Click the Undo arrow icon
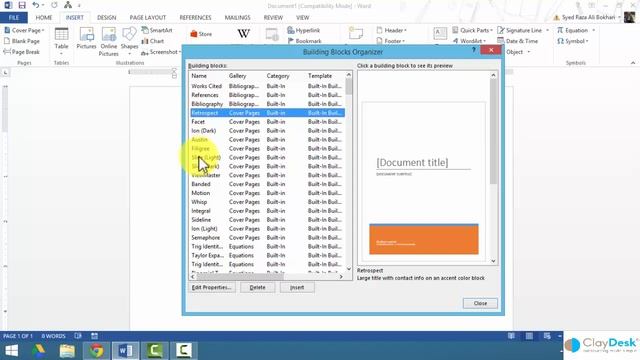The image size is (640, 360). [36, 5]
